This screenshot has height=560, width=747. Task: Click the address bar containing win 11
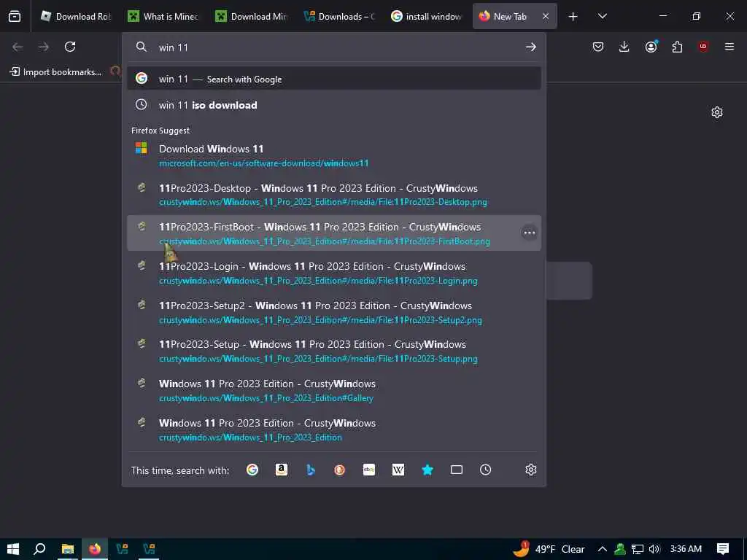click(333, 47)
